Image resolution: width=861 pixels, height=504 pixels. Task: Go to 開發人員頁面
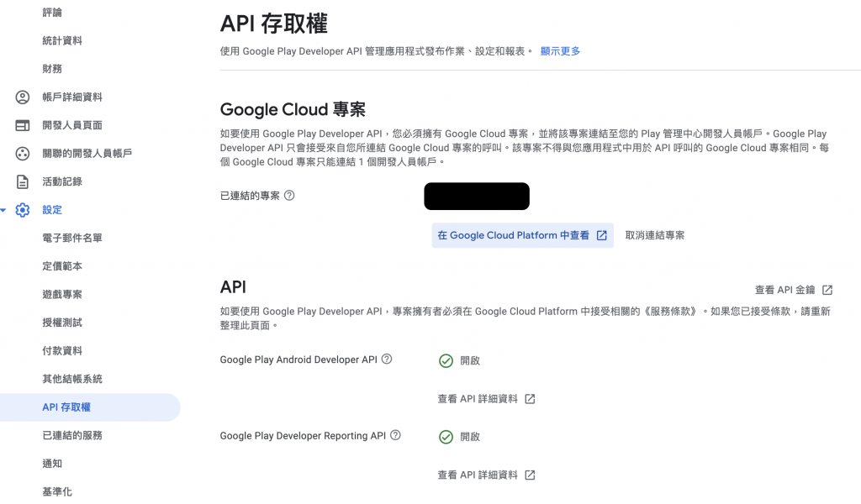click(x=72, y=126)
